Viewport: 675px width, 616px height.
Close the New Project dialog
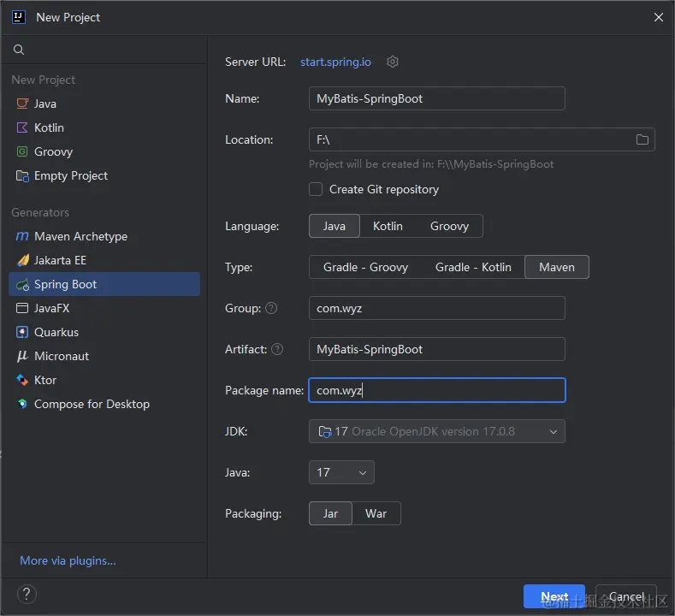(658, 17)
